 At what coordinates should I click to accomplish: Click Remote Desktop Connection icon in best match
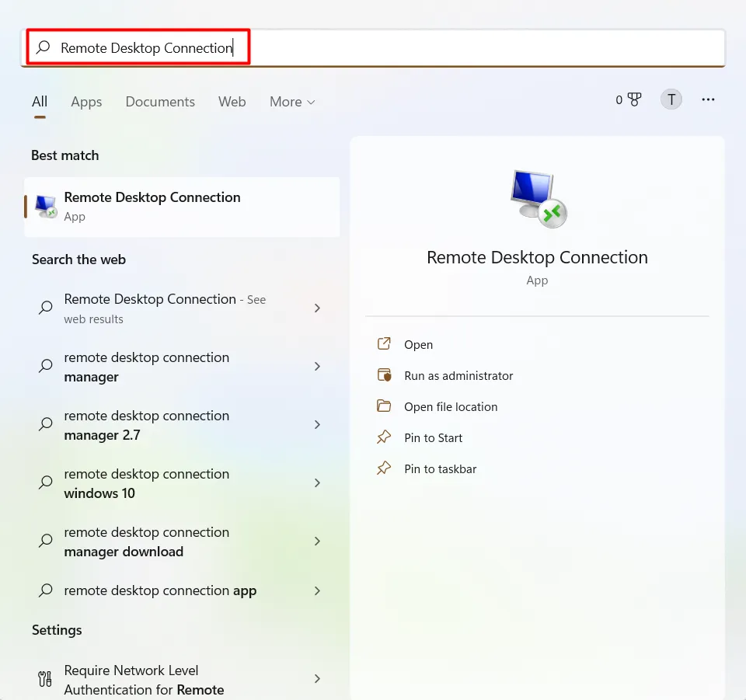tap(46, 207)
